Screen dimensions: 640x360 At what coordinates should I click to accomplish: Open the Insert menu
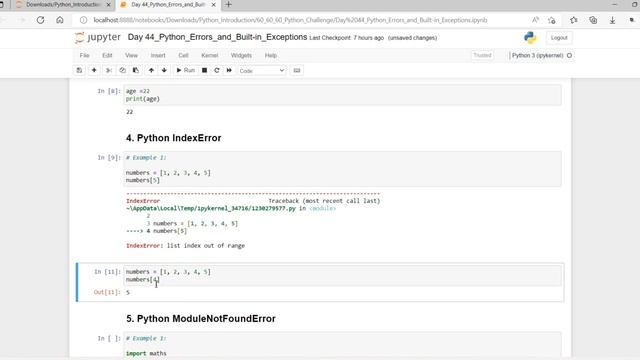click(x=158, y=55)
